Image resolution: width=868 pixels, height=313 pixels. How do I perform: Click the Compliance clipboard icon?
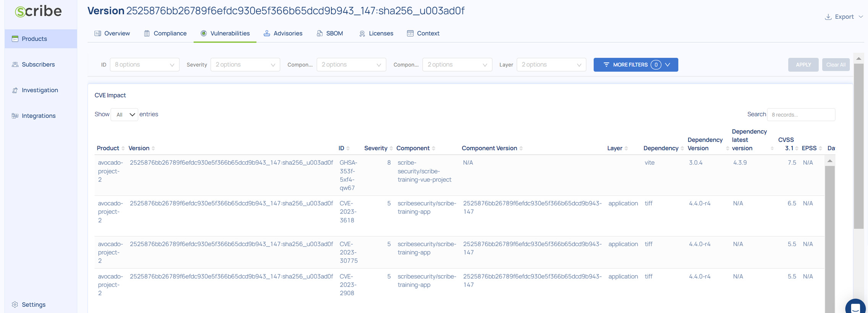tap(147, 33)
